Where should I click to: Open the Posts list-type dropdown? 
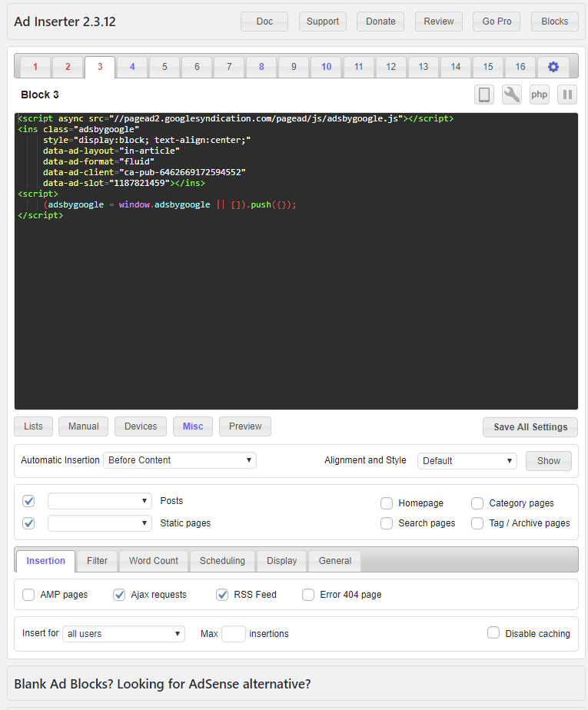[x=100, y=501]
